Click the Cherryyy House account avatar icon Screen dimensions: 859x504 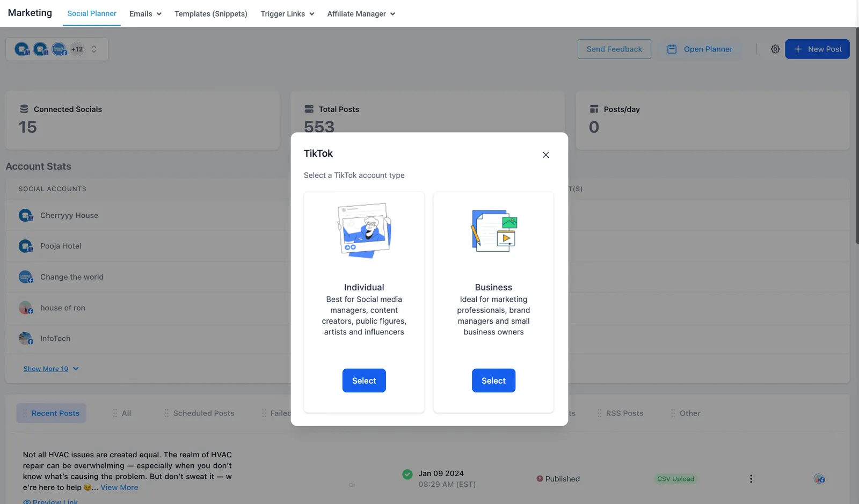(25, 215)
